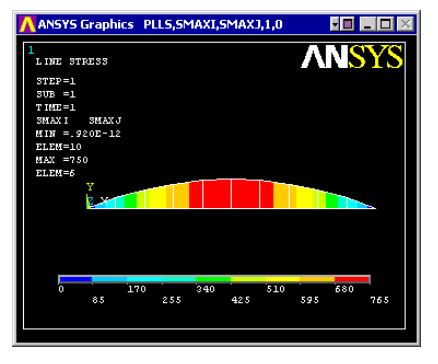The width and height of the screenshot is (438, 364).
Task: Click the ANSYS application icon in title bar
Action: (27, 24)
